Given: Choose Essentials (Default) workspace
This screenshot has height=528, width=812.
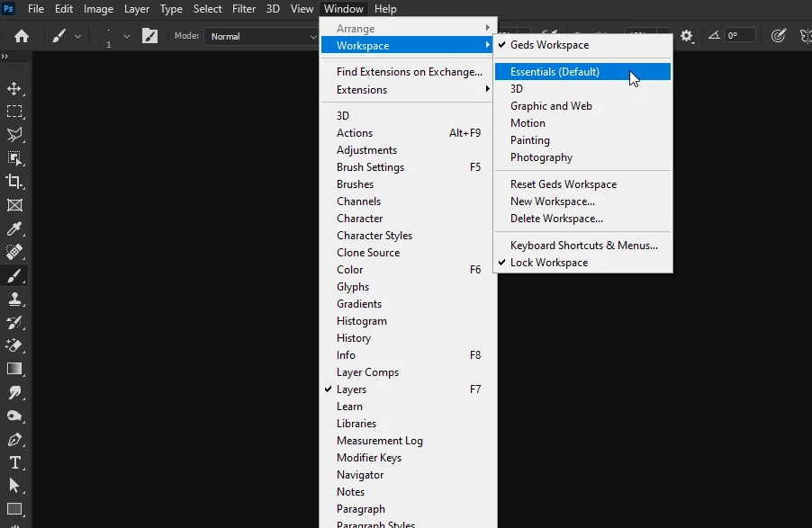Looking at the screenshot, I should coord(583,72).
